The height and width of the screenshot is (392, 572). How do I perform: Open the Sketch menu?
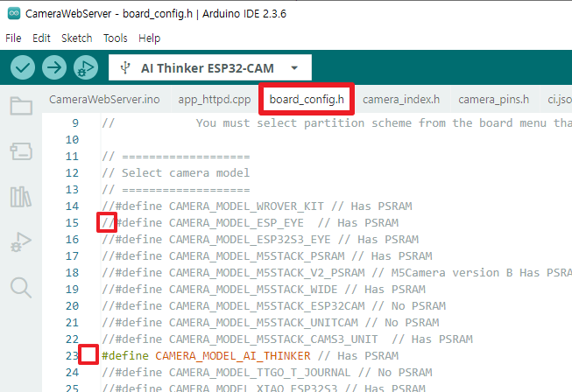[x=76, y=38]
